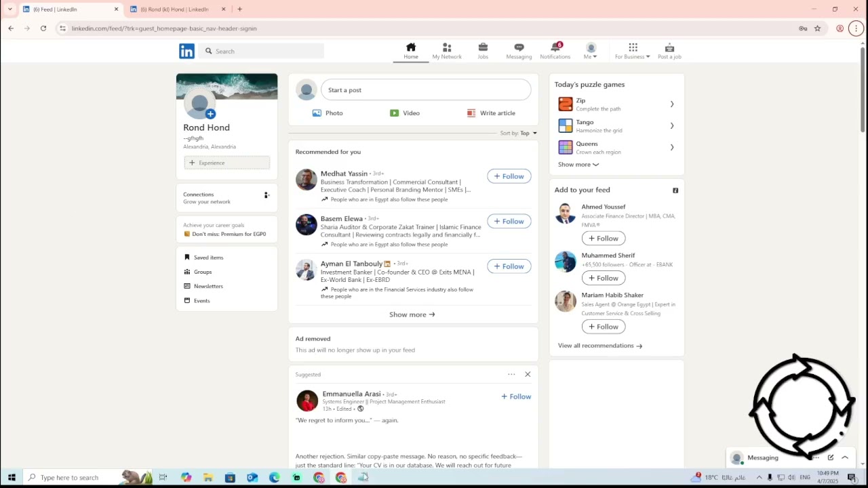This screenshot has width=868, height=488.
Task: Reload the page
Action: tap(43, 28)
